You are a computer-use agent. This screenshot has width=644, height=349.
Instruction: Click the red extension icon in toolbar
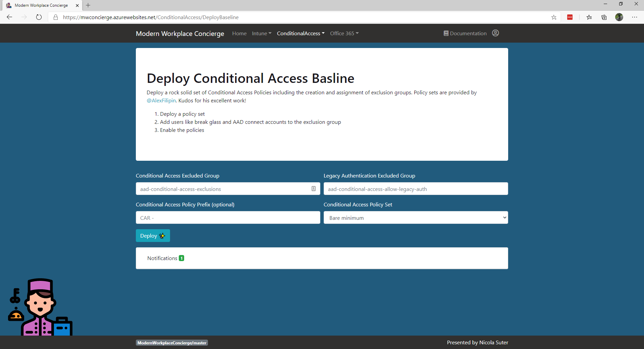(570, 17)
